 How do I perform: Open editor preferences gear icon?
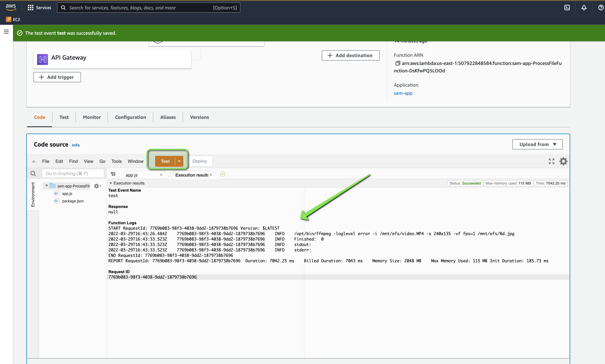tap(563, 161)
